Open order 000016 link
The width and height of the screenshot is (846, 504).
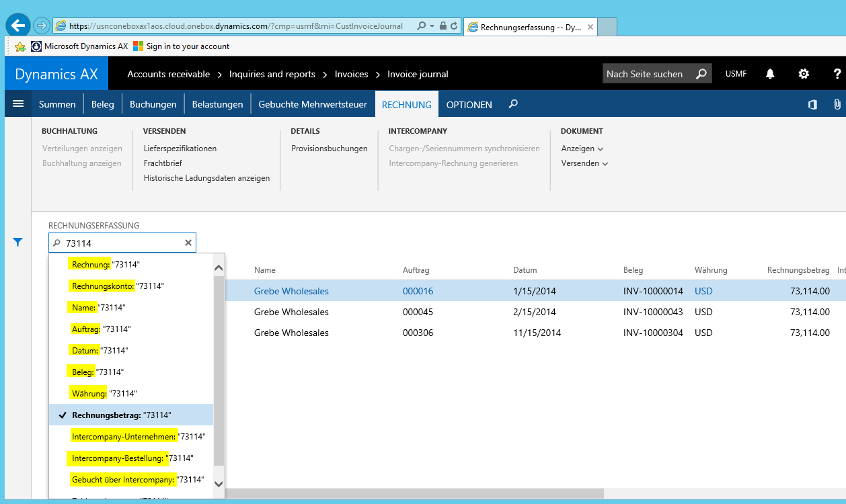(418, 291)
